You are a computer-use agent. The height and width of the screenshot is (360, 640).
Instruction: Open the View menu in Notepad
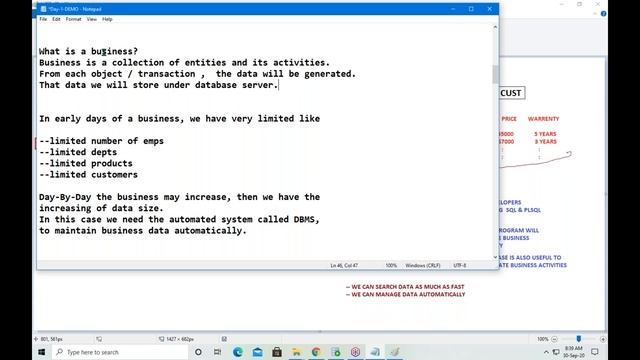click(92, 19)
